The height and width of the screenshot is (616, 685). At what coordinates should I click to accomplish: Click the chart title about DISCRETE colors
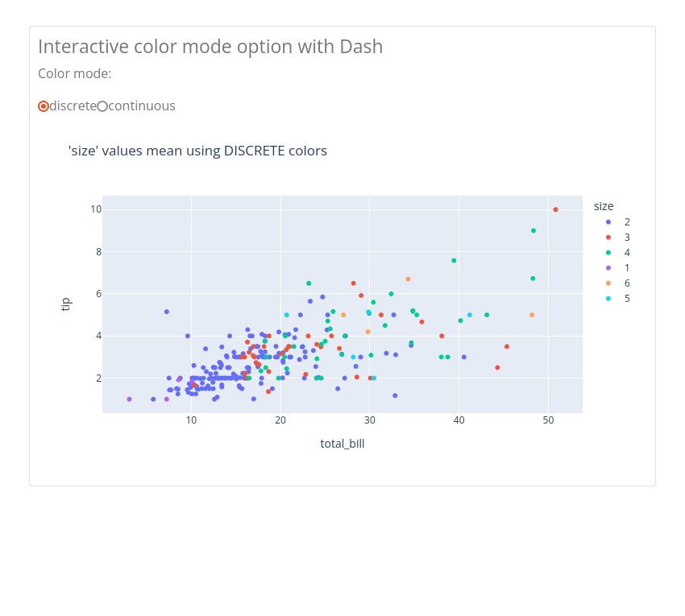pos(197,151)
